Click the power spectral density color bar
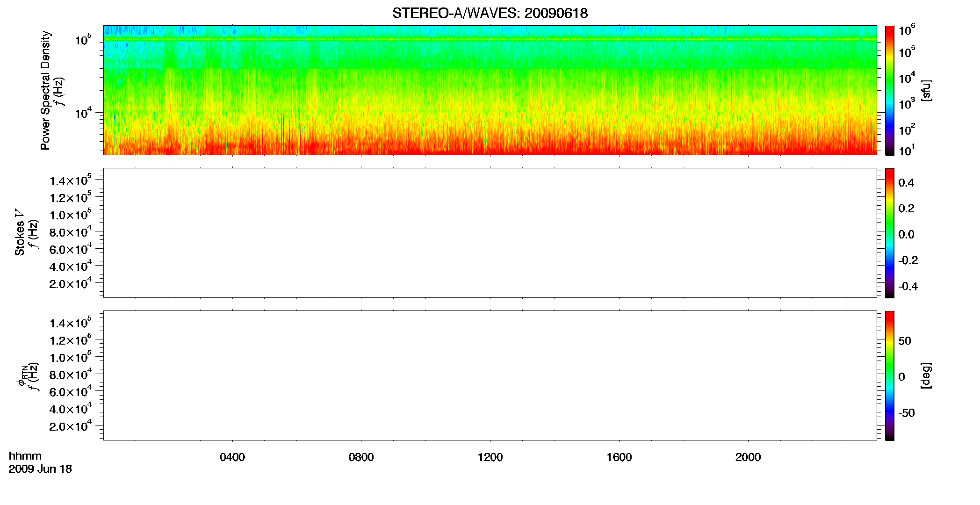The width and height of the screenshot is (980, 505). pos(890,90)
